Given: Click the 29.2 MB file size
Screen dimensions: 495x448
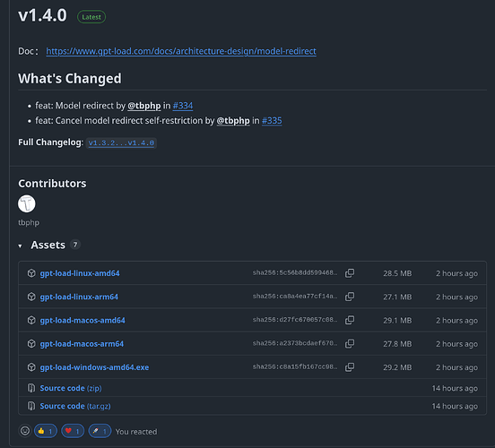Looking at the screenshot, I should pyautogui.click(x=397, y=367).
